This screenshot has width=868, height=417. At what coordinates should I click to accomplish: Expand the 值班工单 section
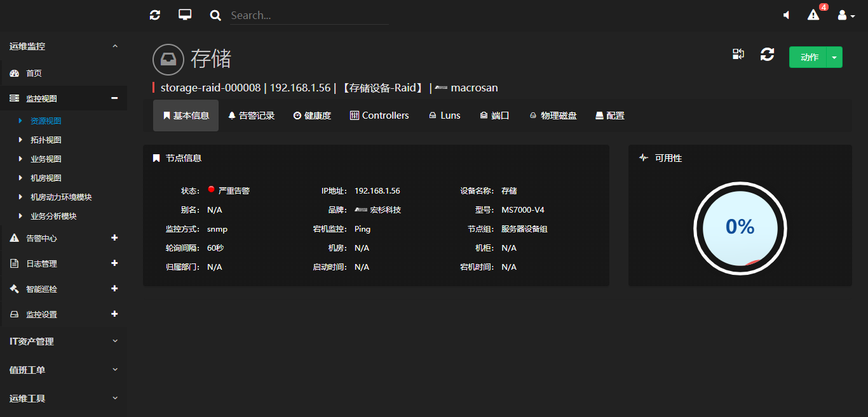64,370
